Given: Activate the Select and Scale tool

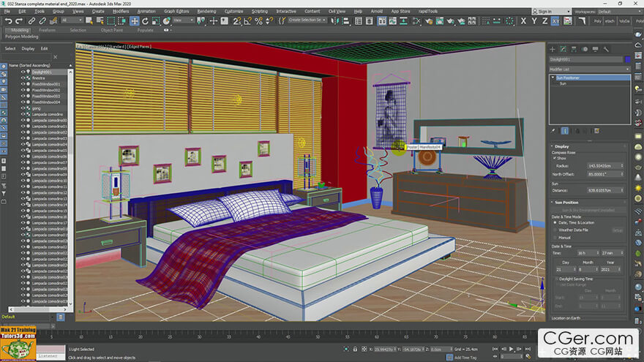Looking at the screenshot, I should click(156, 21).
